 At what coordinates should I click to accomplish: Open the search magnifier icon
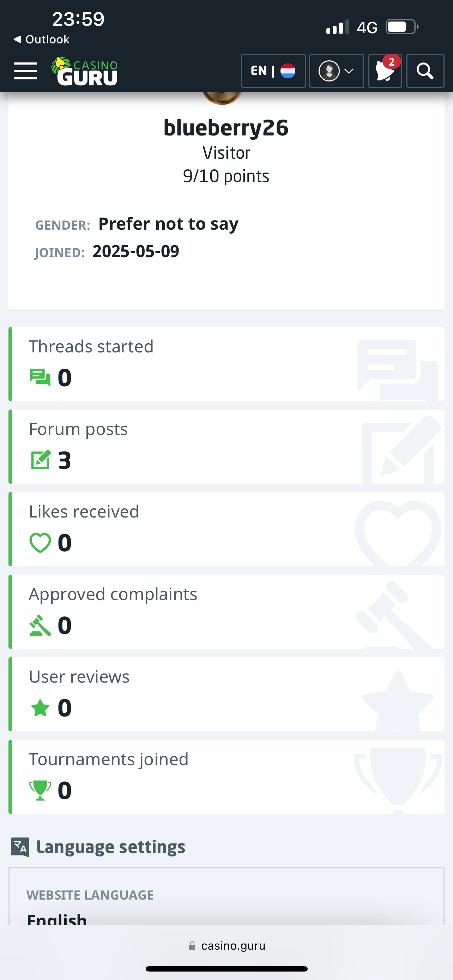(x=425, y=71)
